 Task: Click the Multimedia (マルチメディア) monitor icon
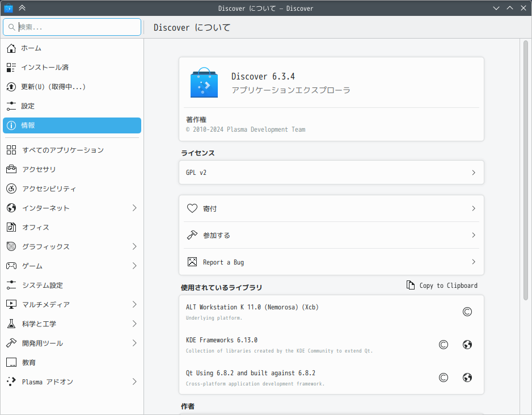(11, 304)
